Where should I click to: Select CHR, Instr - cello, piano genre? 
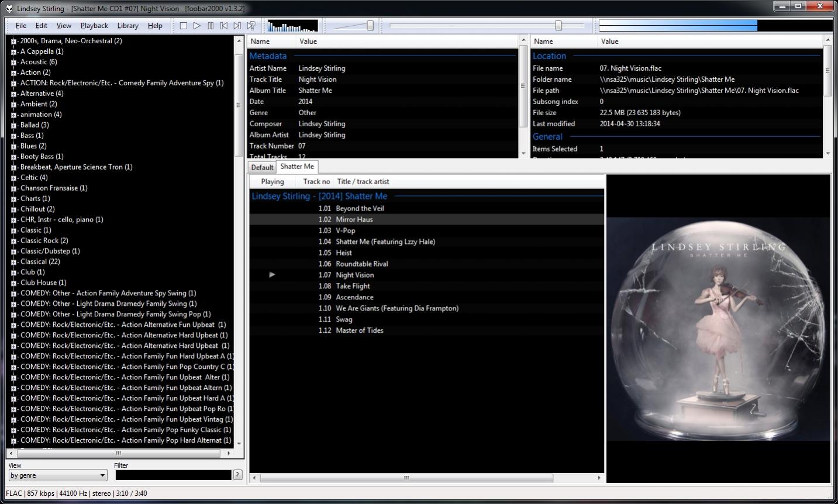pyautogui.click(x=62, y=220)
